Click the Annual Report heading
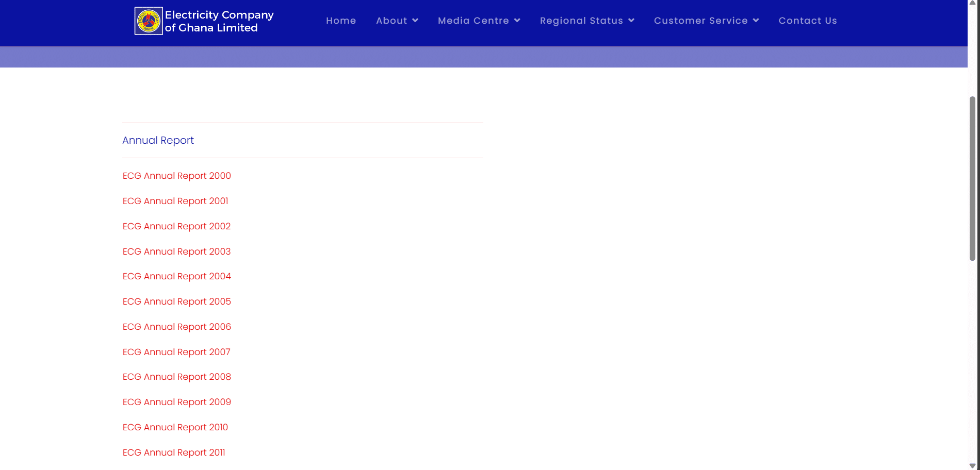The height and width of the screenshot is (470, 980). coord(158,140)
